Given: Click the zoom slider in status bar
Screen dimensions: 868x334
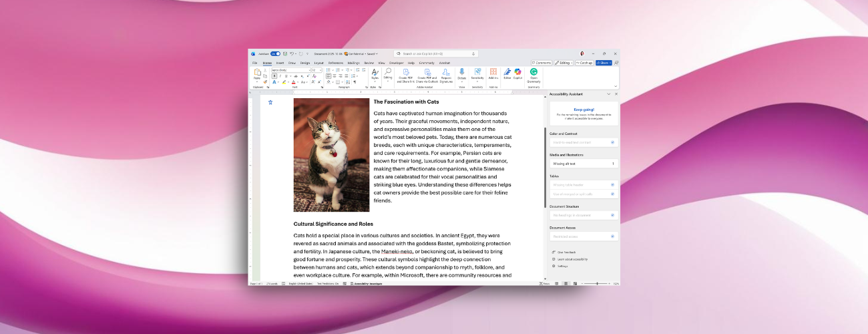Looking at the screenshot, I should pos(595,283).
